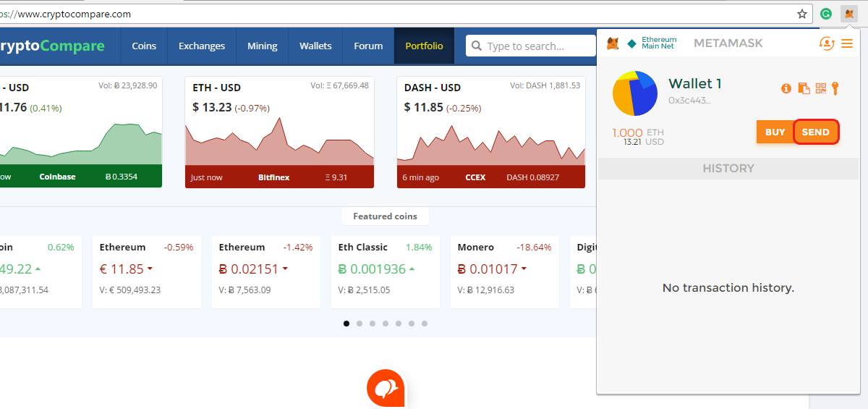Select the second carousel dot
Image resolution: width=868 pixels, height=409 pixels.
pyautogui.click(x=359, y=324)
